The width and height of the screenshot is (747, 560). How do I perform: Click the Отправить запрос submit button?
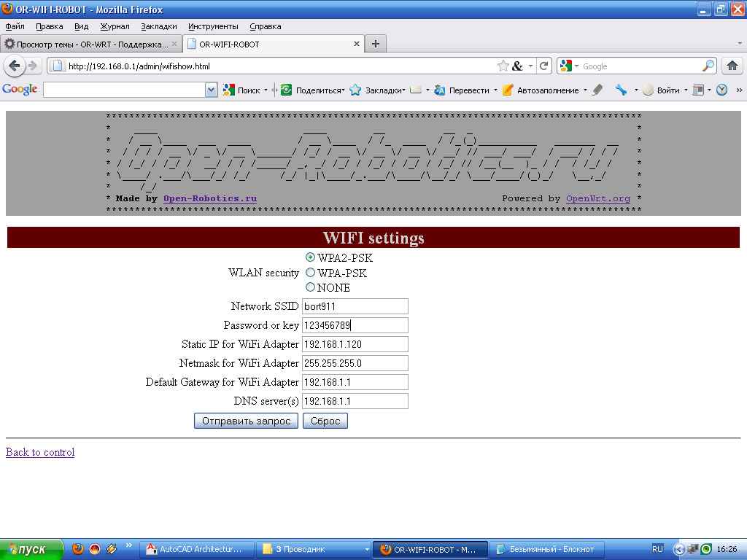247,421
